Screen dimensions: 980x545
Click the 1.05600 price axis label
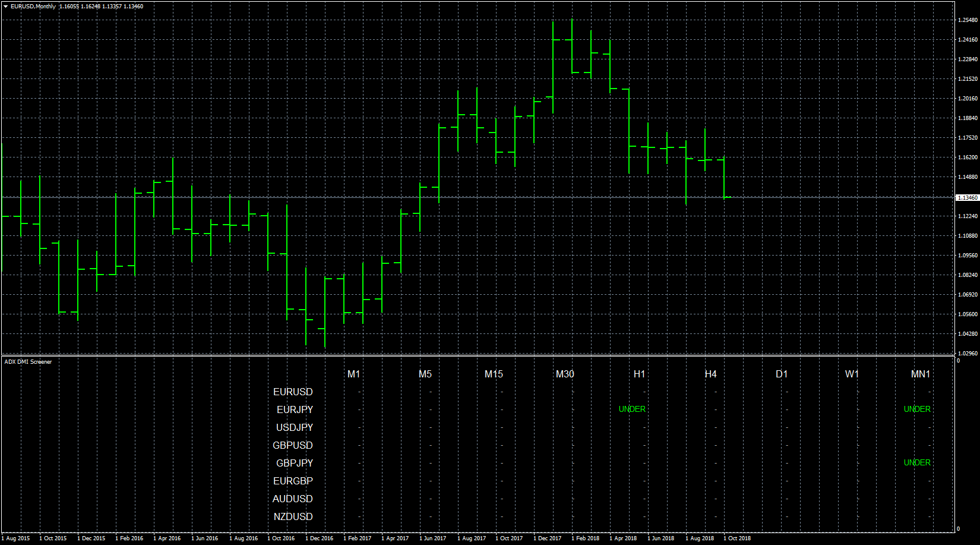point(968,314)
